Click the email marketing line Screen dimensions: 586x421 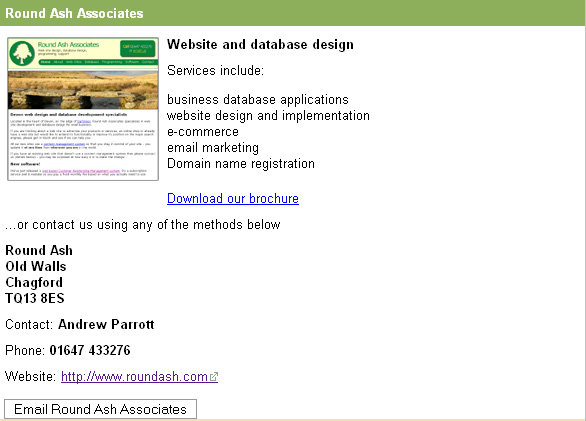pos(213,148)
